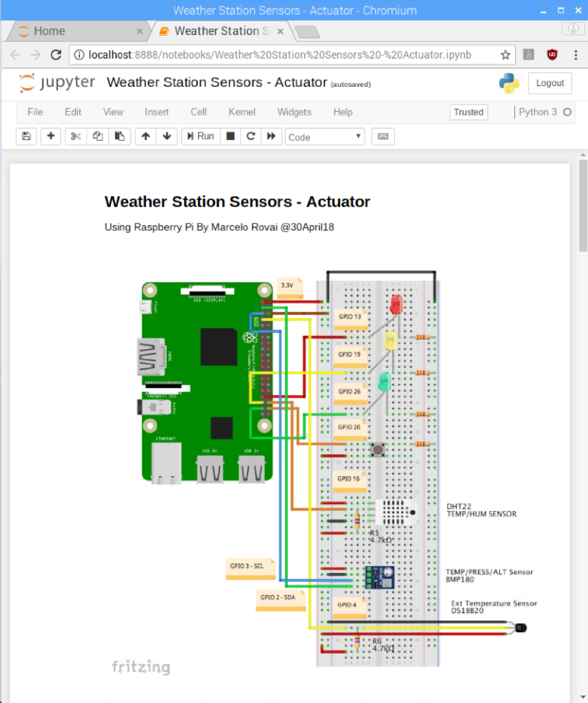Move selected cell down arrow
588x703 pixels.
coord(167,136)
